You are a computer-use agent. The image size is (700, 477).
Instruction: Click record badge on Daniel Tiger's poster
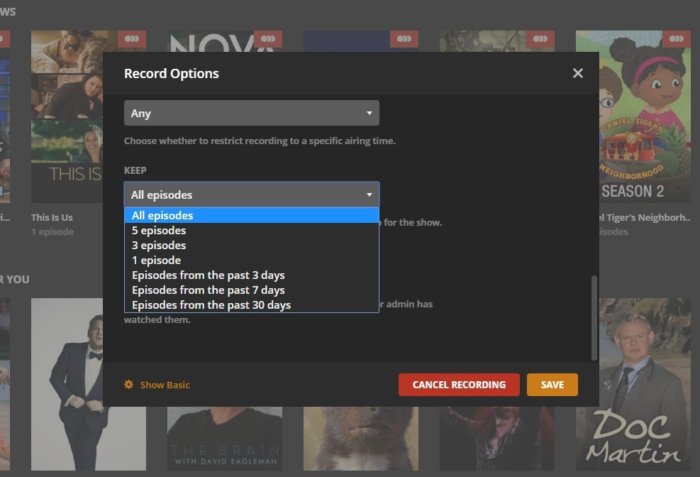676,39
